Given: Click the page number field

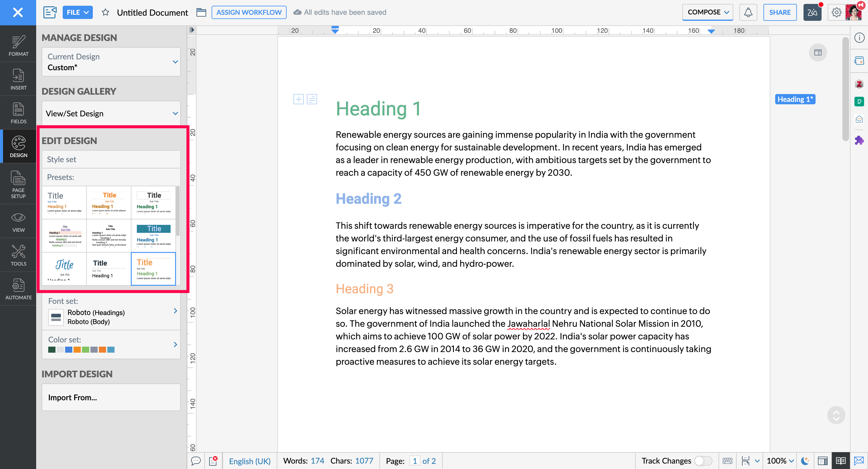Looking at the screenshot, I should coord(414,461).
